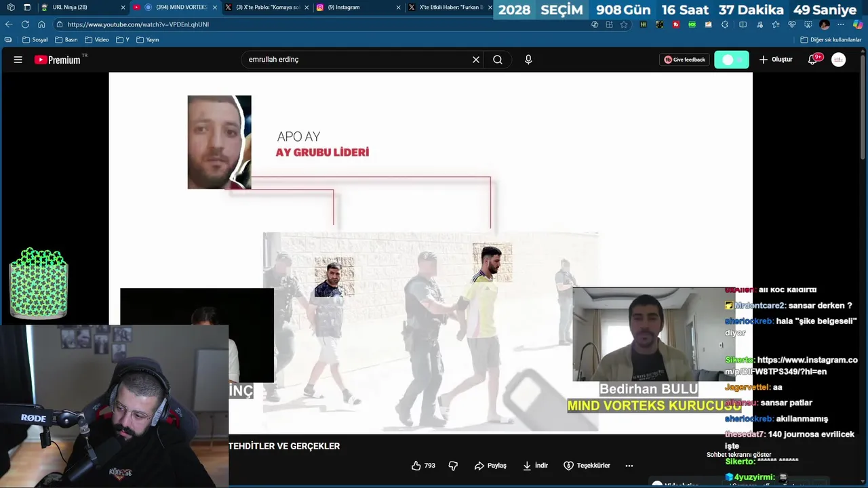
Task: Open the Yayın bookmarks folder
Action: [148, 40]
